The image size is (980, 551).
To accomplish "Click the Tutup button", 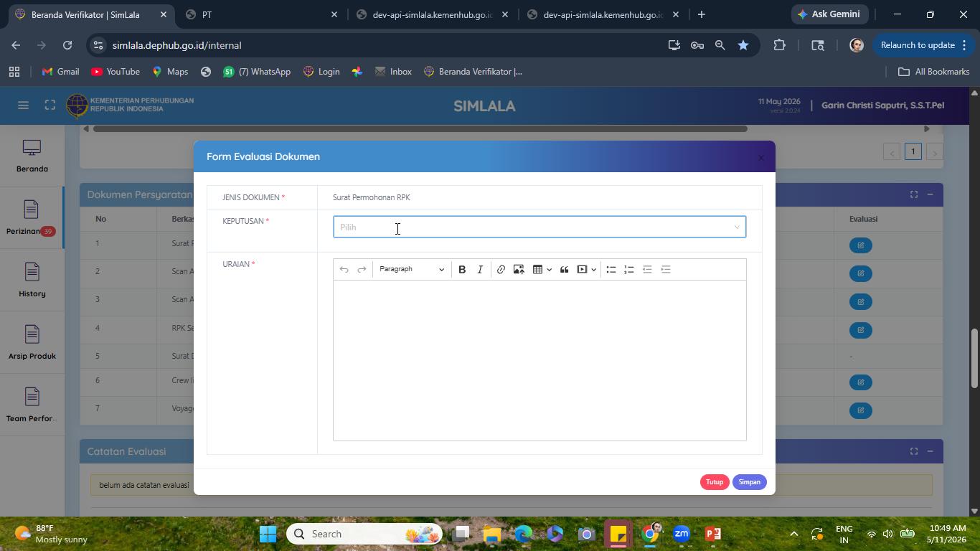I will (x=714, y=482).
